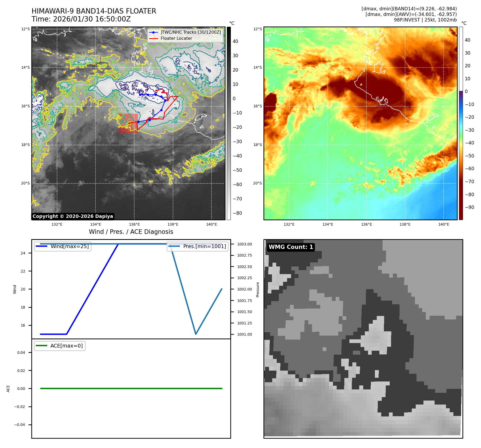This screenshot has width=481, height=448.
Task: Click the 1003.00 pressure axis tick label
Action: pos(244,244)
